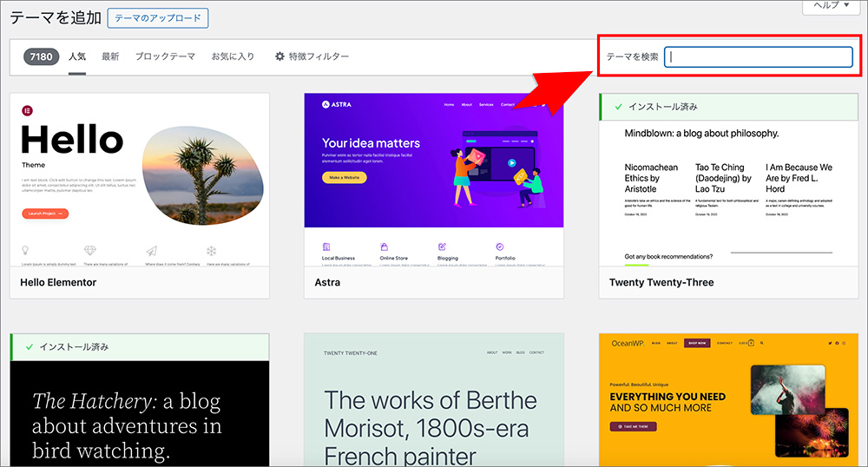Click the Nicomachean Ethics by Aristotle text
This screenshot has height=467, width=868.
651,178
